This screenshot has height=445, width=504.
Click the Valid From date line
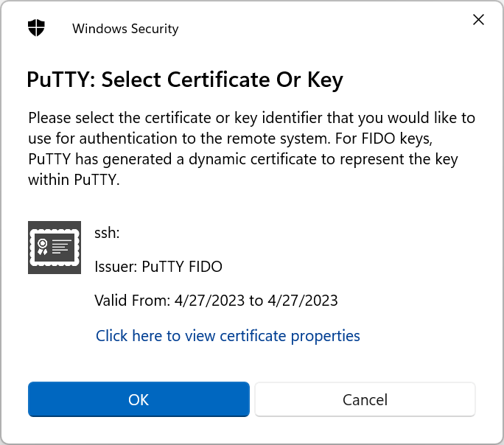pyautogui.click(x=216, y=301)
